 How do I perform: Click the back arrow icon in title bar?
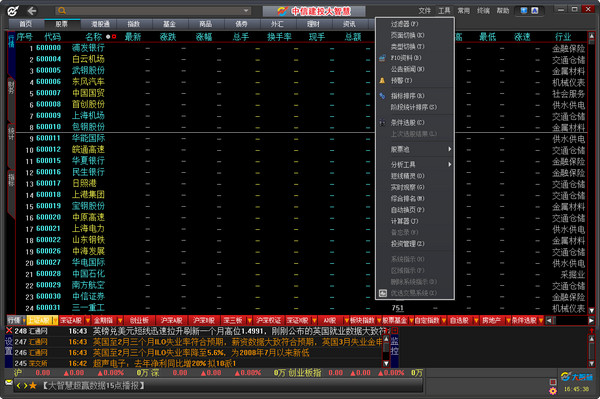32,11
